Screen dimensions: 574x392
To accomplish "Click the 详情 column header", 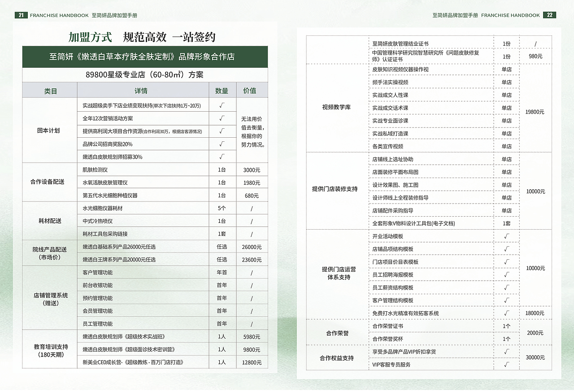I will pyautogui.click(x=143, y=90).
